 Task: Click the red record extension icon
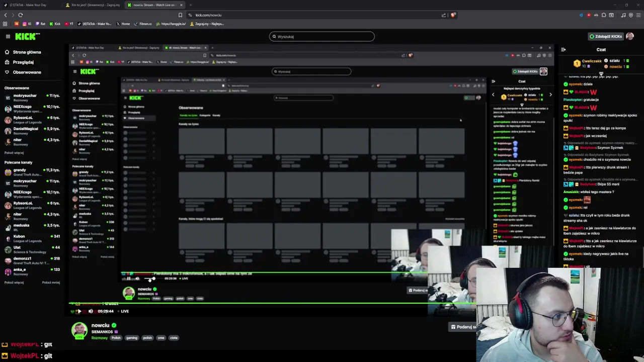[589, 15]
